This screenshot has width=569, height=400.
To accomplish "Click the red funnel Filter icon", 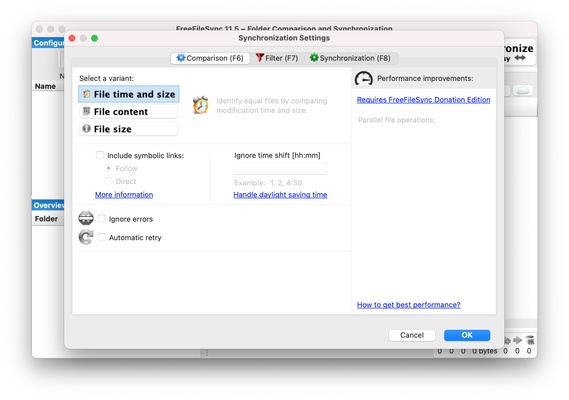I will pyautogui.click(x=259, y=57).
